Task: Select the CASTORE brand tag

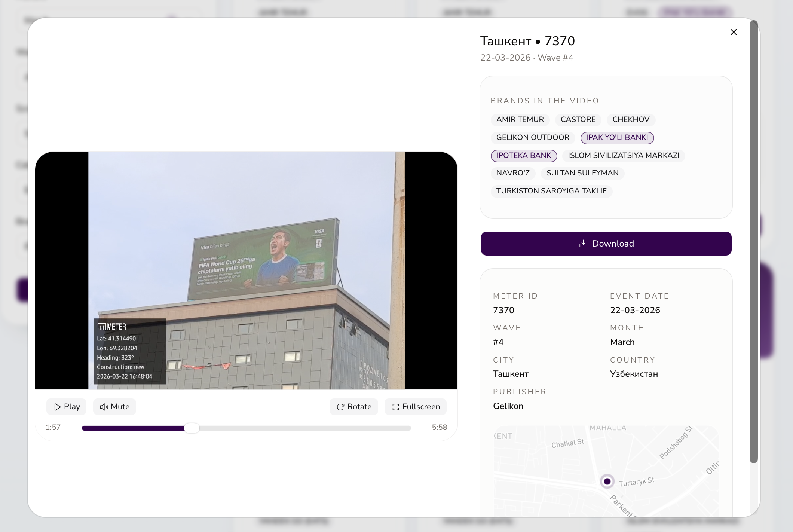Action: click(x=578, y=119)
